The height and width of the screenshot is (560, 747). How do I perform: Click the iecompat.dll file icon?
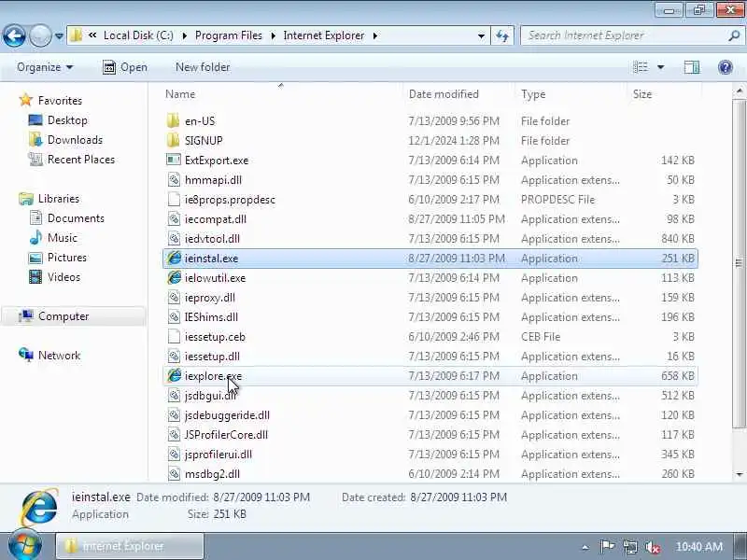click(174, 219)
